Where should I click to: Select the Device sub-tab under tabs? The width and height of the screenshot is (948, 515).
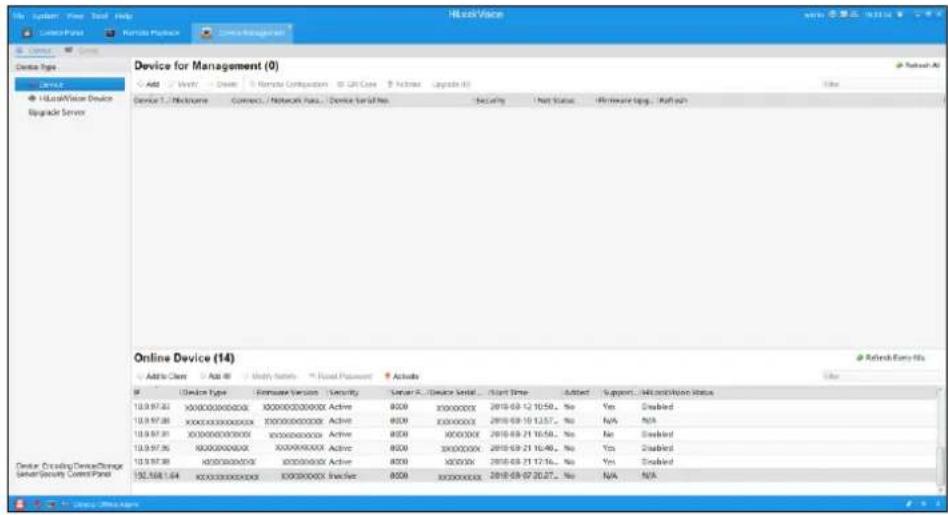tap(35, 51)
